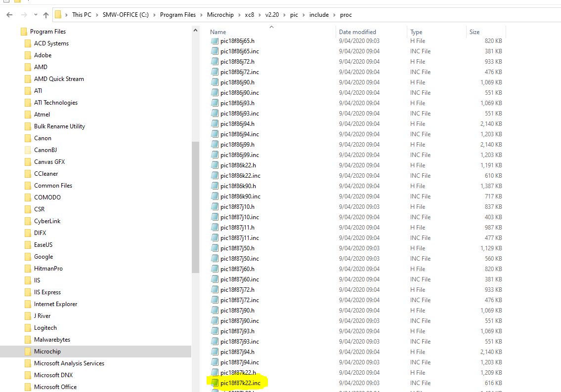
Task: Navigate to 'v2.20' in the address path
Action: [x=272, y=15]
